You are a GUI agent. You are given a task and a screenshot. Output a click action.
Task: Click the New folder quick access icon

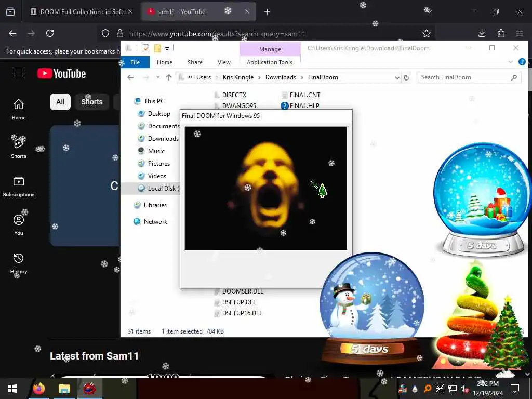tap(157, 48)
